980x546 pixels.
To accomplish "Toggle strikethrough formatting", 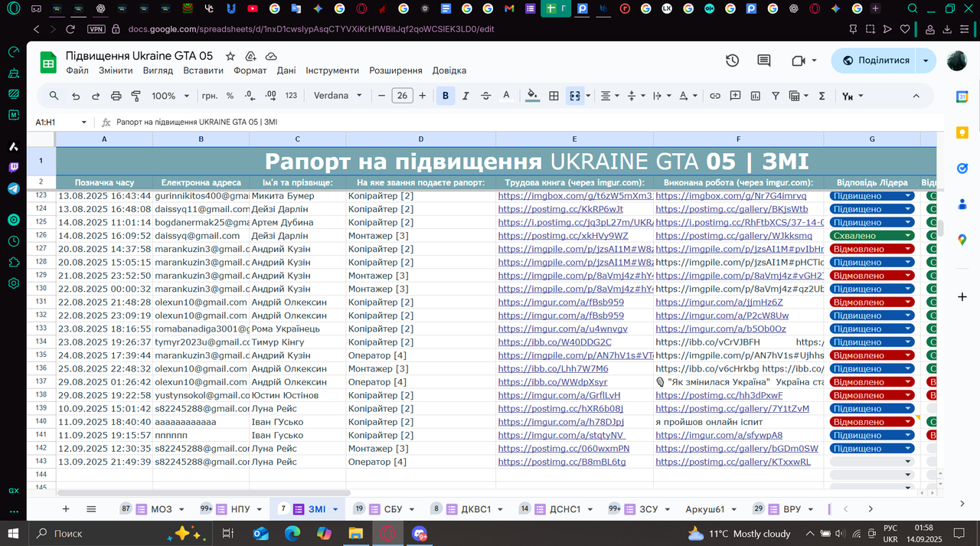I will point(485,96).
